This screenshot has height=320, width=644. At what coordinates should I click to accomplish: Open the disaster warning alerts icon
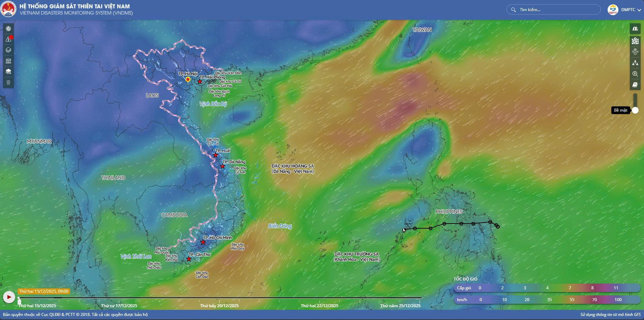point(8,39)
